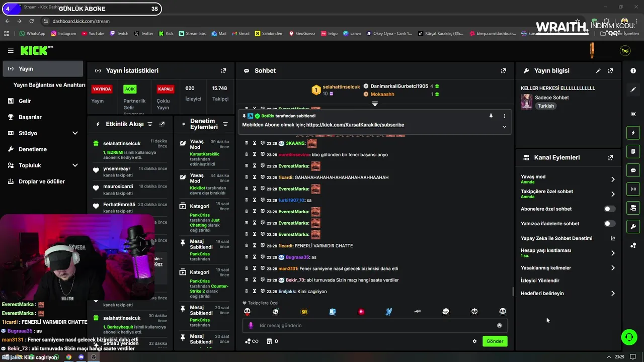This screenshot has width=644, height=362.
Task: Expand the pinned message with down chevron
Action: pos(504,127)
